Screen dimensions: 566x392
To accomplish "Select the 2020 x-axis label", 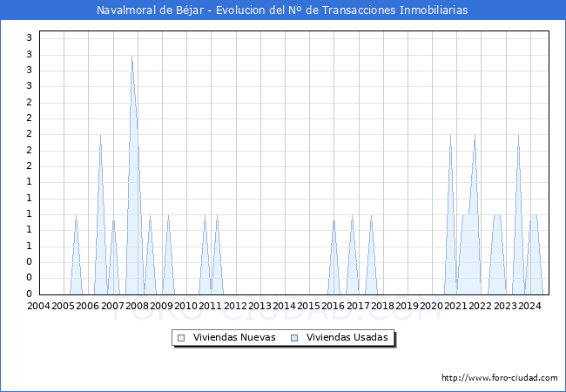I will 431,306.
